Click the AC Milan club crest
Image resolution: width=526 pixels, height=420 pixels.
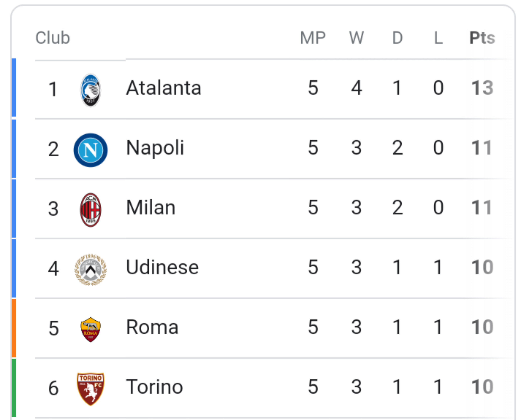pos(91,210)
